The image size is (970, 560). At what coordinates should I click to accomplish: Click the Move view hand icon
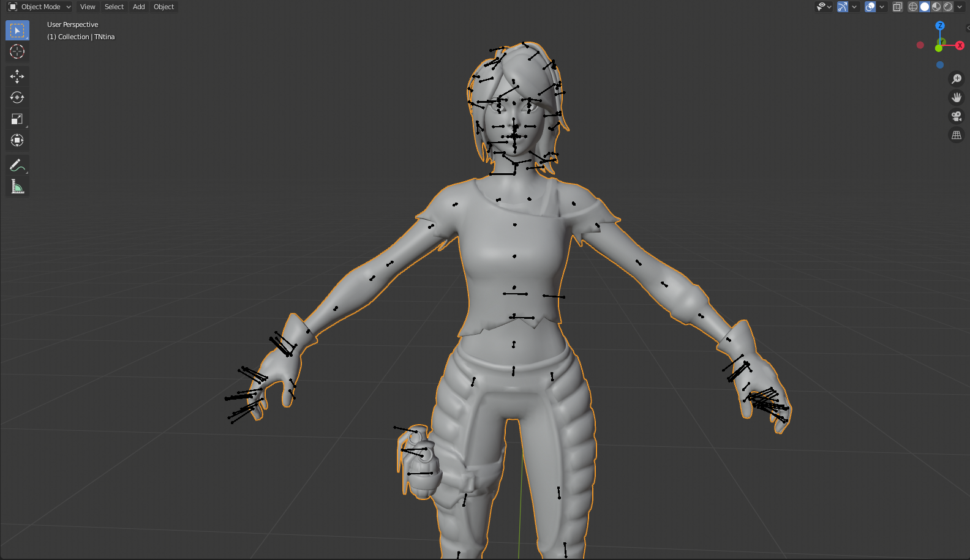click(x=957, y=97)
